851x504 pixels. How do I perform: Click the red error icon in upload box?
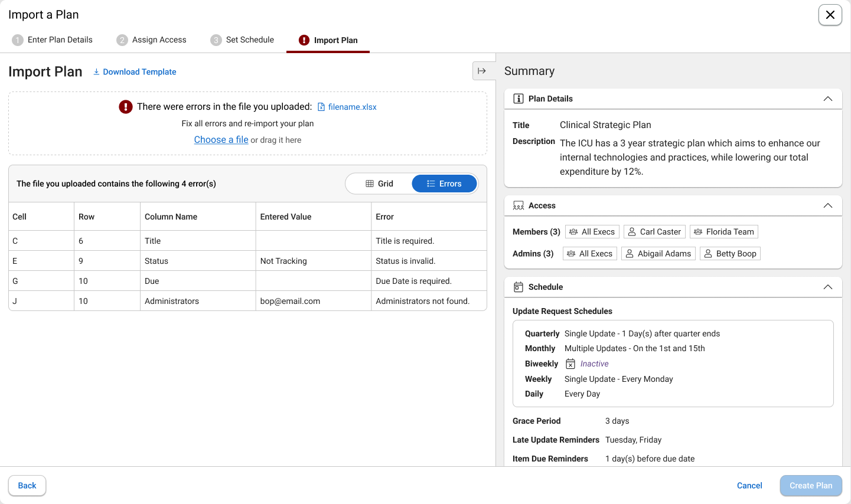click(x=126, y=107)
